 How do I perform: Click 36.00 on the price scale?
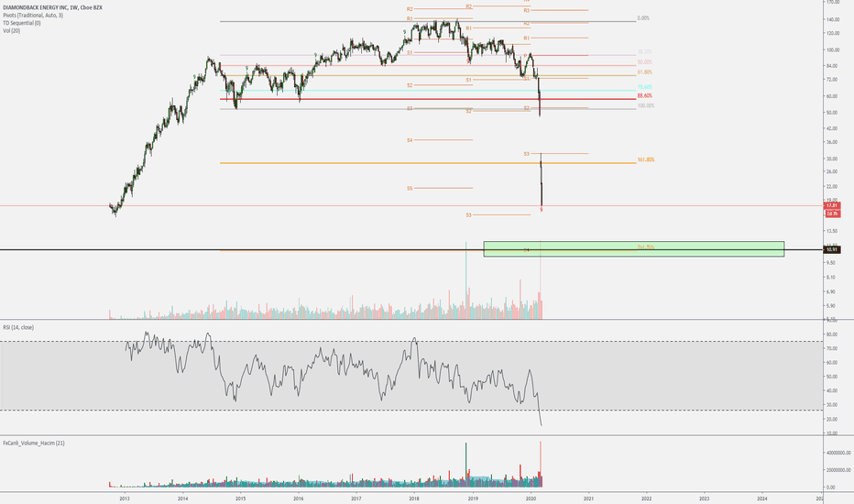832,142
